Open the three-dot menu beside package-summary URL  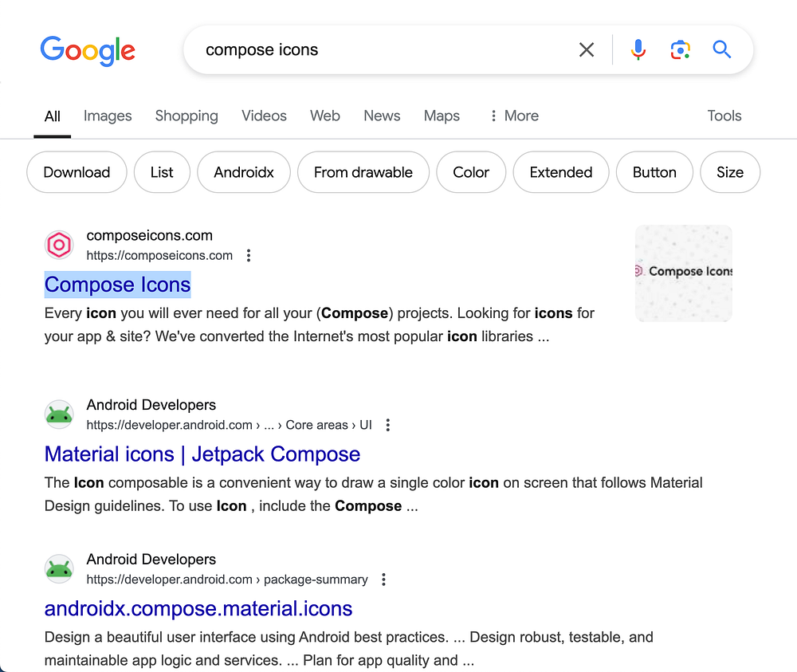tap(384, 580)
